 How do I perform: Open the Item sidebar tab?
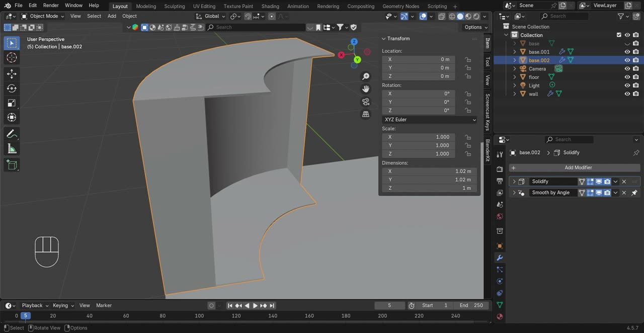click(487, 43)
